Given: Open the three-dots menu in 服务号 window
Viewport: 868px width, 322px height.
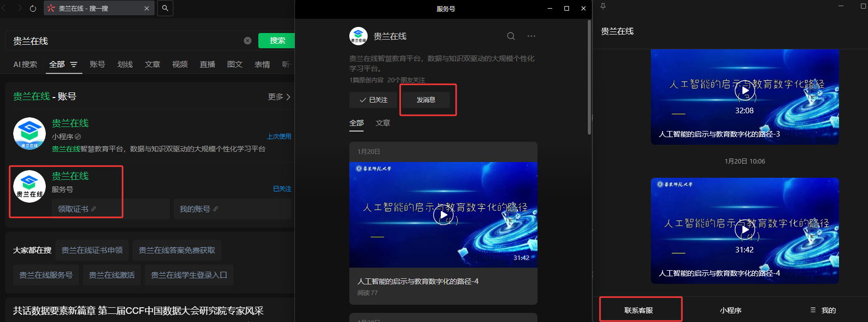Looking at the screenshot, I should point(531,36).
